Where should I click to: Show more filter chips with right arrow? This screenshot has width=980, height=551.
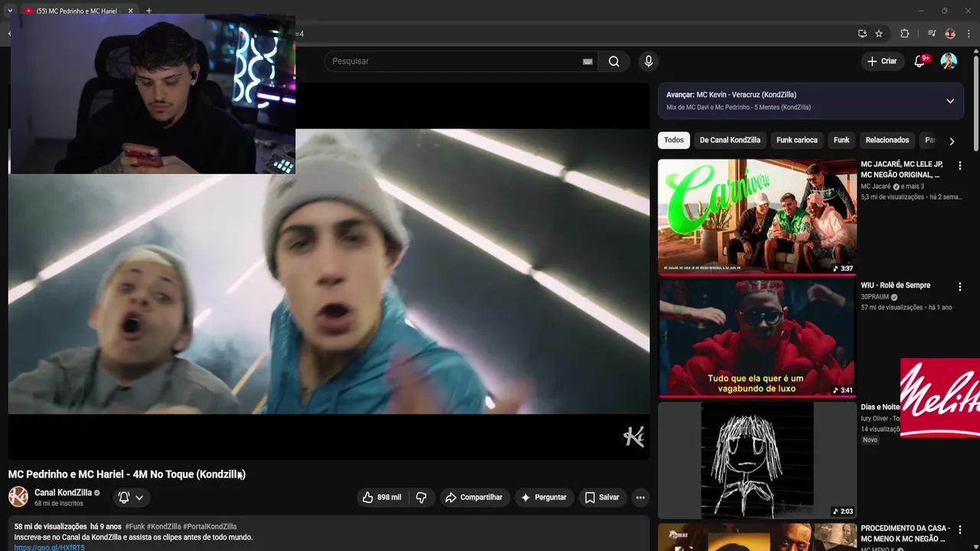point(952,141)
